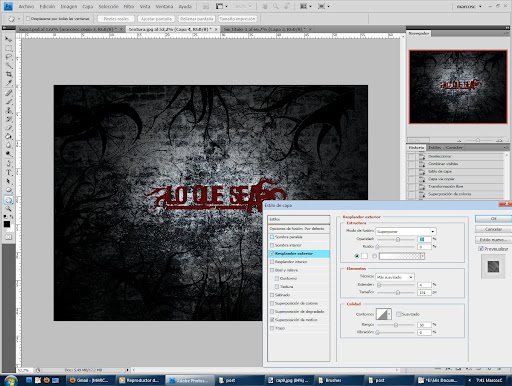The width and height of the screenshot is (512, 386).
Task: Select the History Brush tool
Action: [x=8, y=119]
